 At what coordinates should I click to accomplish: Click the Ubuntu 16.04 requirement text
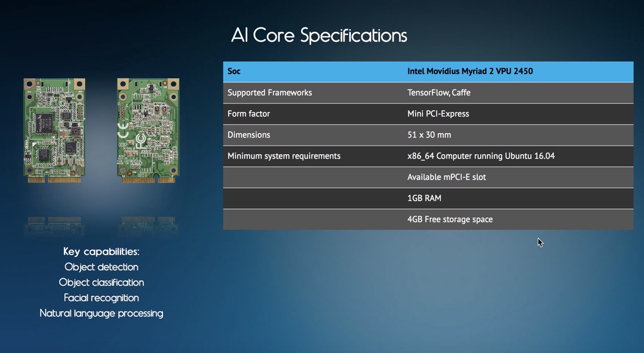[481, 156]
